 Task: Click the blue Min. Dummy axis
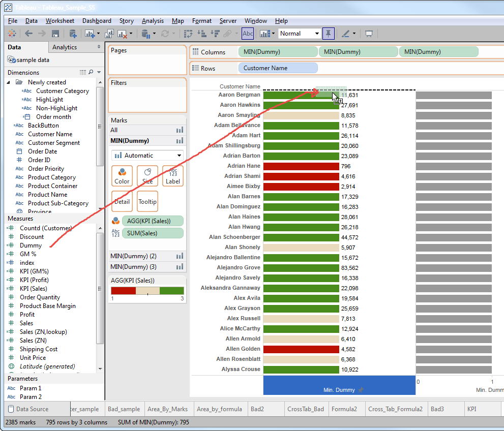339,385
